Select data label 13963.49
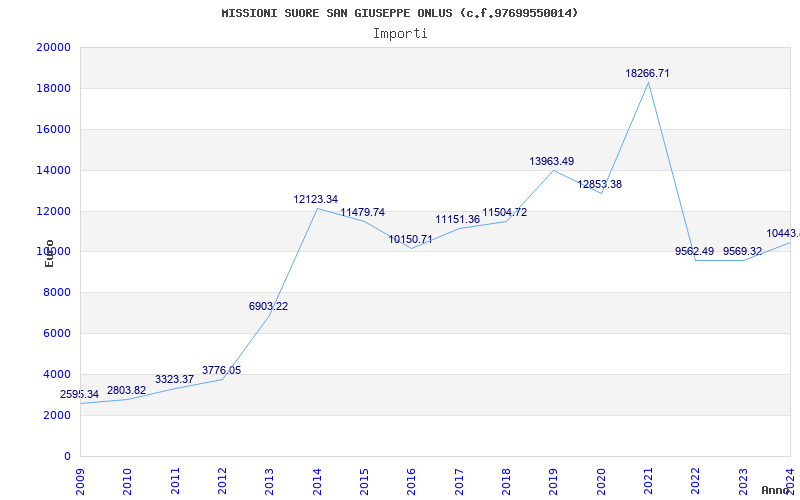 tap(552, 161)
